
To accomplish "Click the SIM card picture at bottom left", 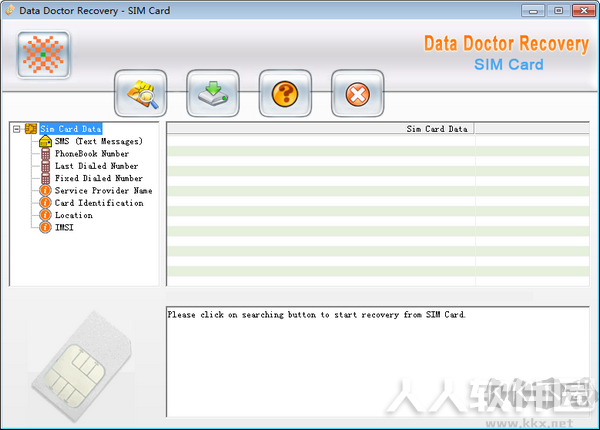I will [x=82, y=367].
